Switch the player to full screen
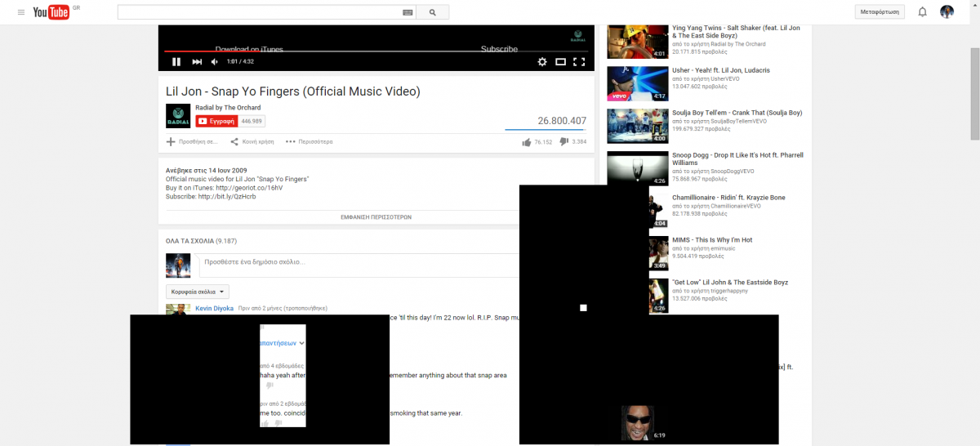The image size is (980, 446). [579, 61]
